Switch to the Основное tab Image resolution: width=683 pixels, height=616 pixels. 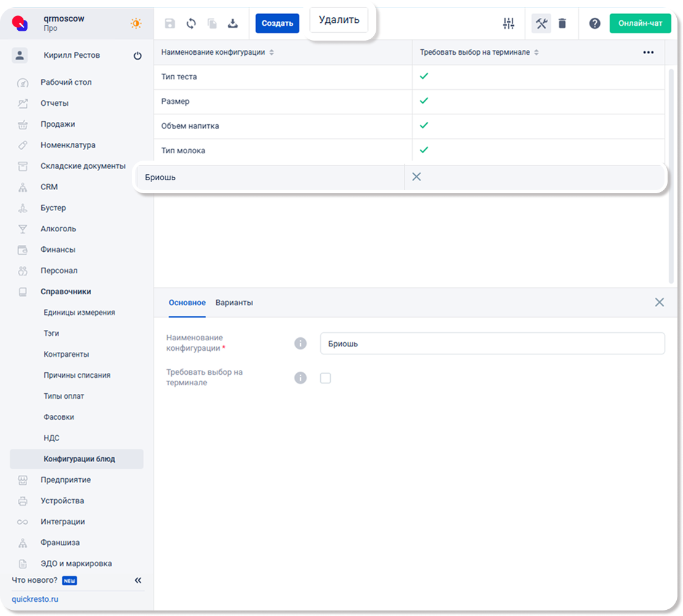pyautogui.click(x=187, y=303)
